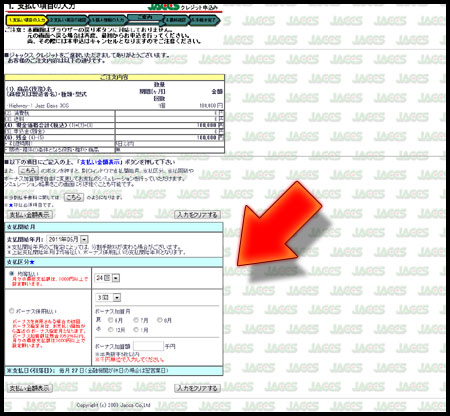Click the step 3 progress arrow
This screenshot has height=416, width=450.
click(x=108, y=20)
